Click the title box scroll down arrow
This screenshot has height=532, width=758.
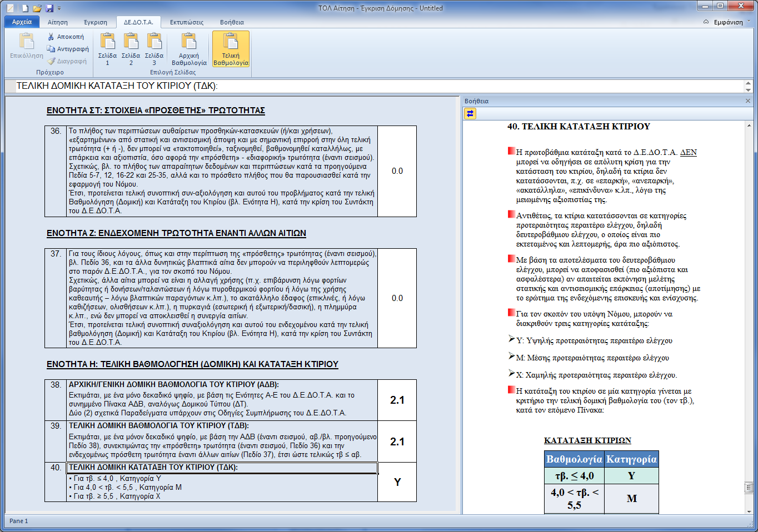click(748, 89)
